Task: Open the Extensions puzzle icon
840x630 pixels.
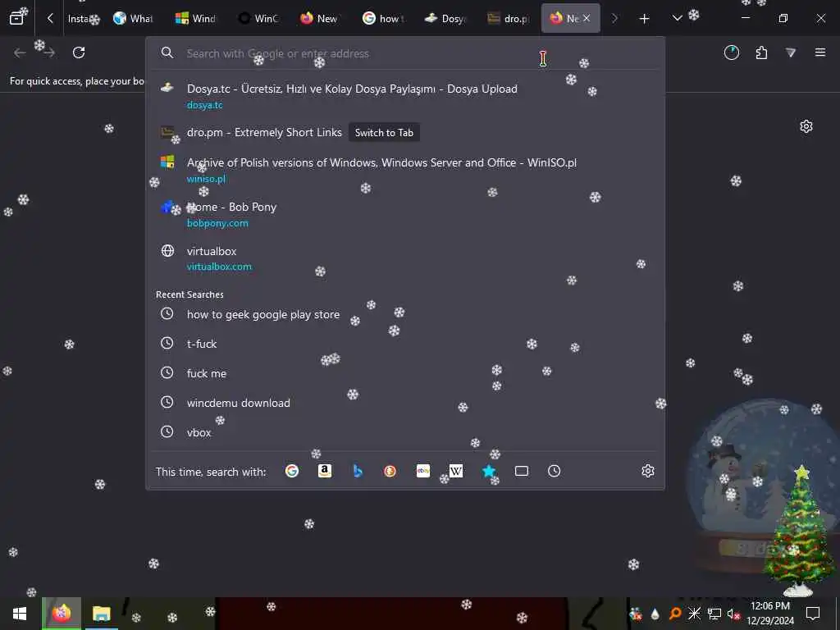Action: tap(761, 52)
